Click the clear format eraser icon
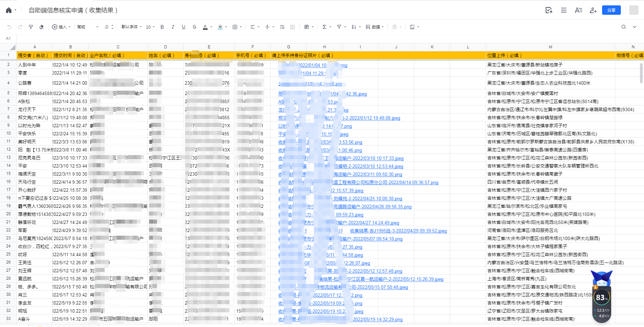 pos(42,27)
